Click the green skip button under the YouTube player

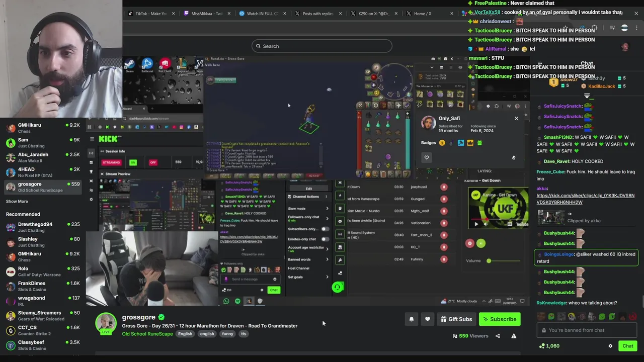coord(480,243)
